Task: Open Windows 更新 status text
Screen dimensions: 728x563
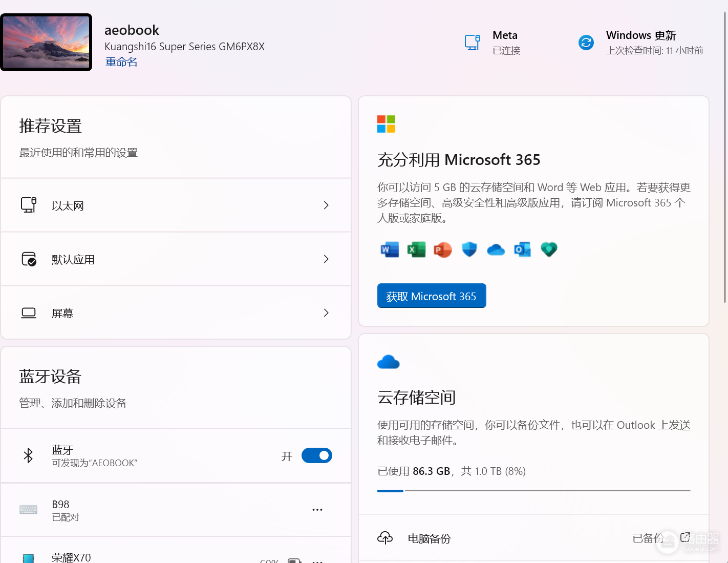Action: tap(654, 43)
